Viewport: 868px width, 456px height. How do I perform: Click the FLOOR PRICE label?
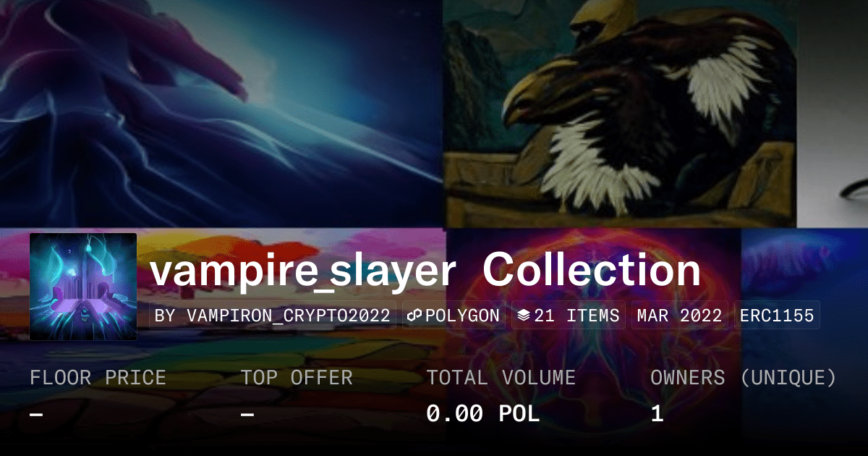point(98,378)
